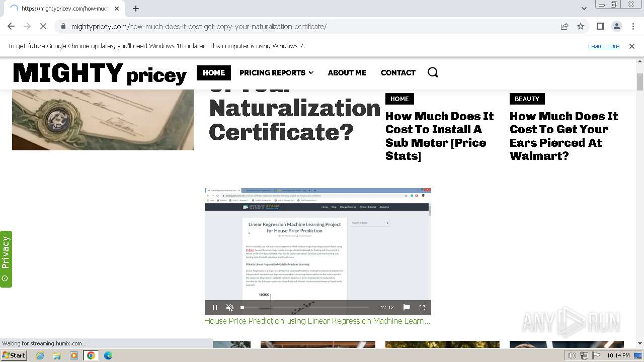644x362 pixels.
Task: Select HOME in site navigation
Action: tap(214, 72)
